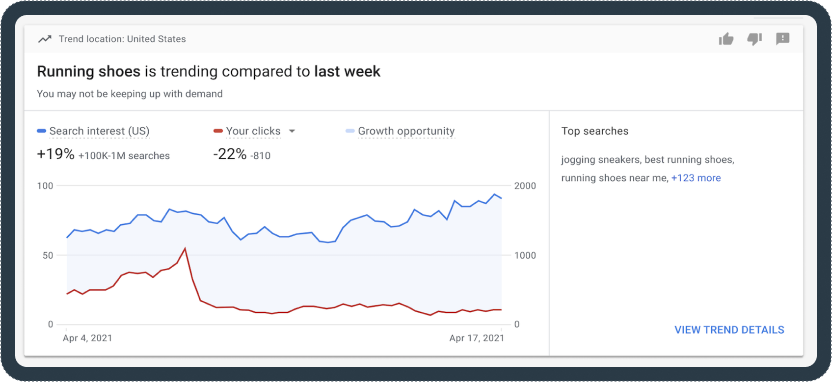
Task: Click the 50 left axis label
Action: (x=47, y=255)
